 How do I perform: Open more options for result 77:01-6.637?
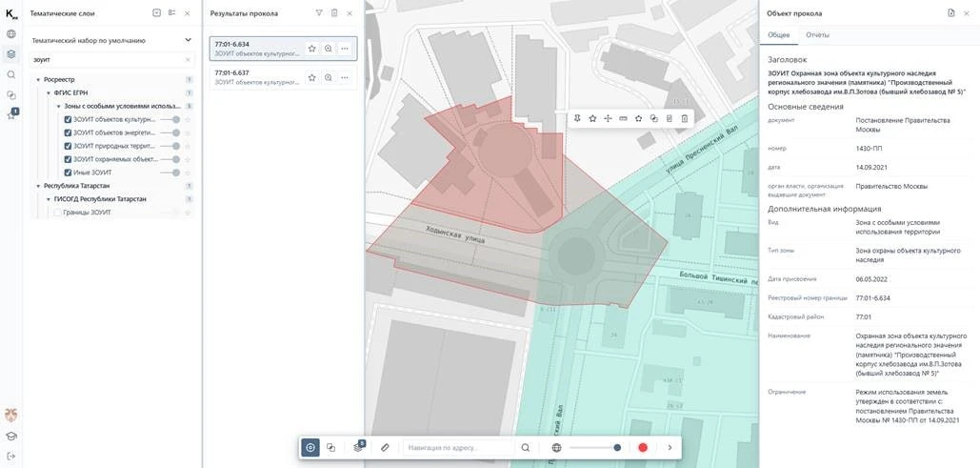point(345,77)
